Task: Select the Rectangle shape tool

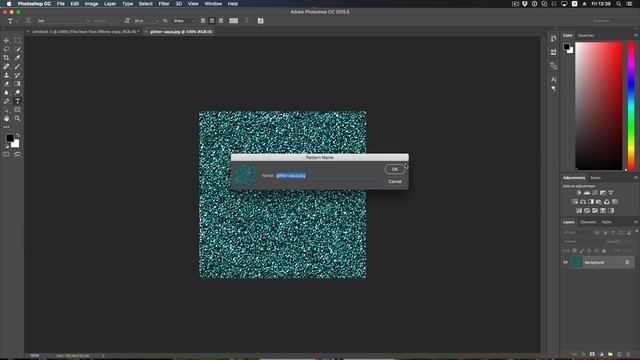Action: [17, 110]
